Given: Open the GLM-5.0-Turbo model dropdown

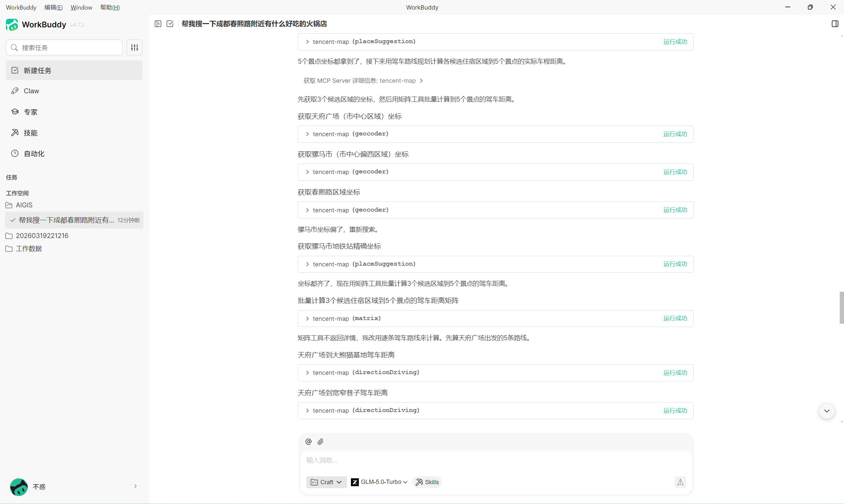Looking at the screenshot, I should pyautogui.click(x=380, y=482).
